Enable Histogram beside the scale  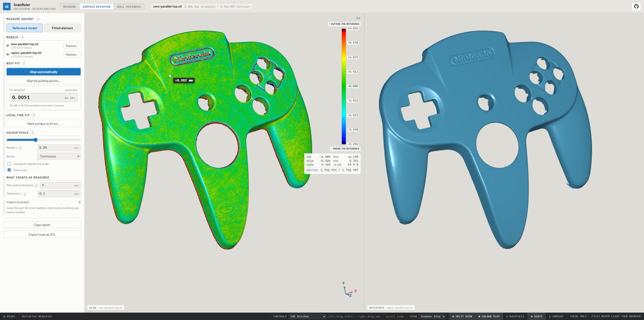point(9,164)
